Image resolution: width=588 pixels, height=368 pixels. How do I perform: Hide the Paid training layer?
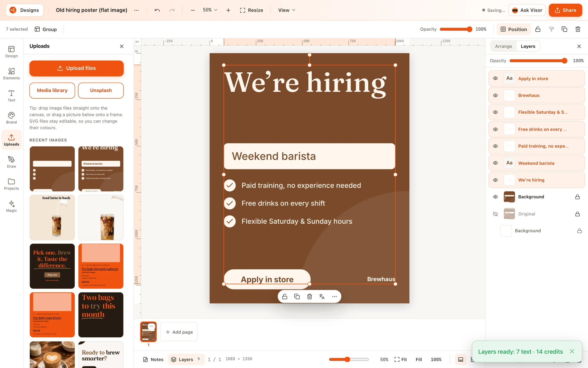coord(495,146)
